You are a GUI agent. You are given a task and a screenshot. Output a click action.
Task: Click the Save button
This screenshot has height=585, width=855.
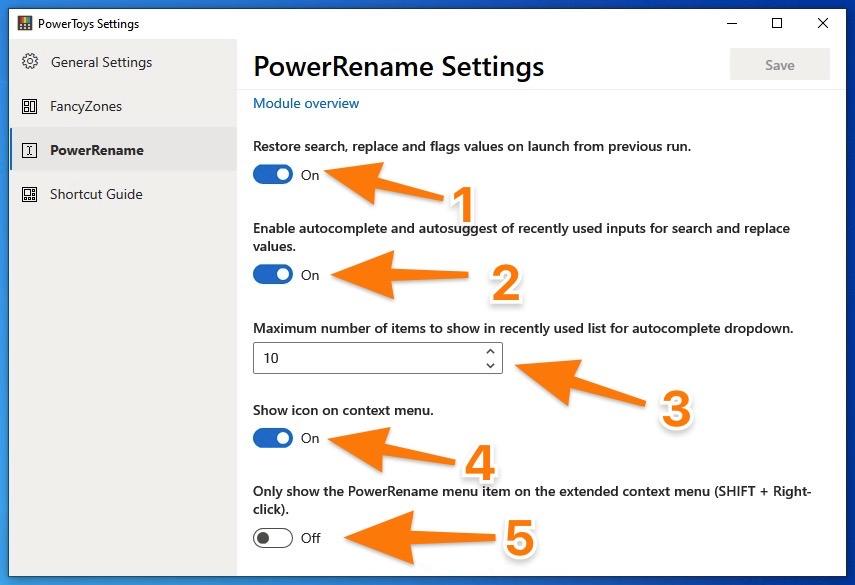(x=780, y=65)
